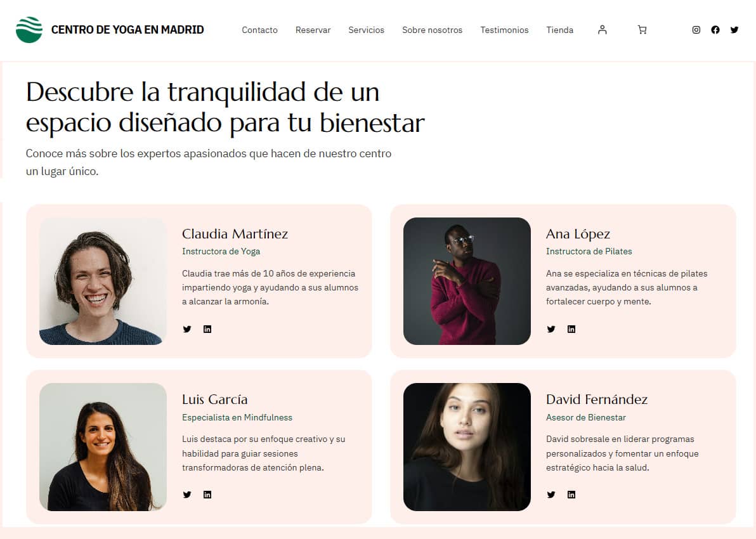Go to Tienda in the navigation

tap(560, 30)
